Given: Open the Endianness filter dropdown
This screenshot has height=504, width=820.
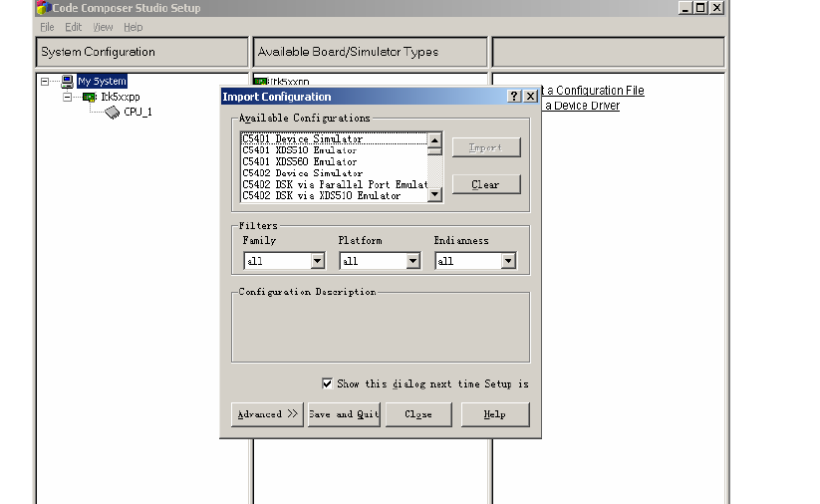Looking at the screenshot, I should pyautogui.click(x=508, y=261).
